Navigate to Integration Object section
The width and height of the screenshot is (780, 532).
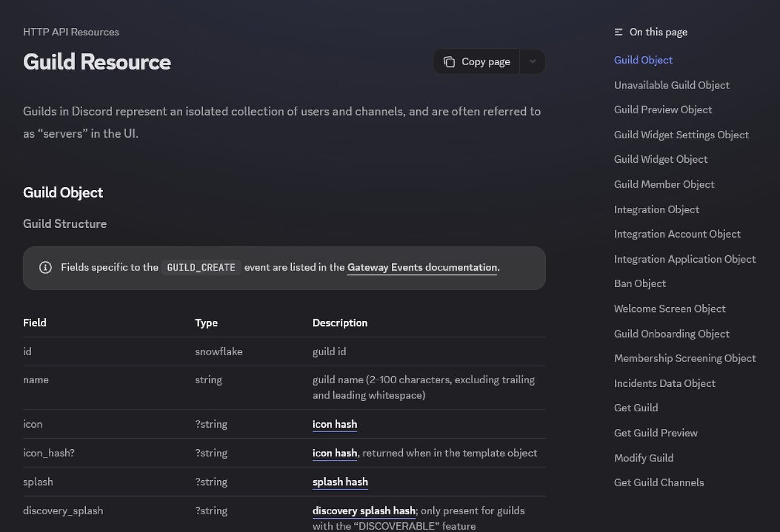(656, 209)
